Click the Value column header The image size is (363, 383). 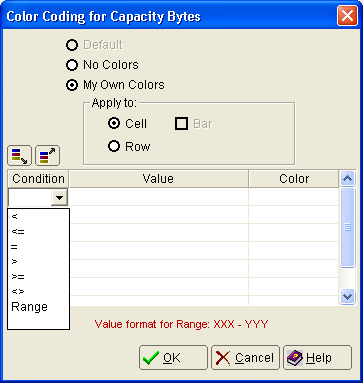tap(159, 179)
